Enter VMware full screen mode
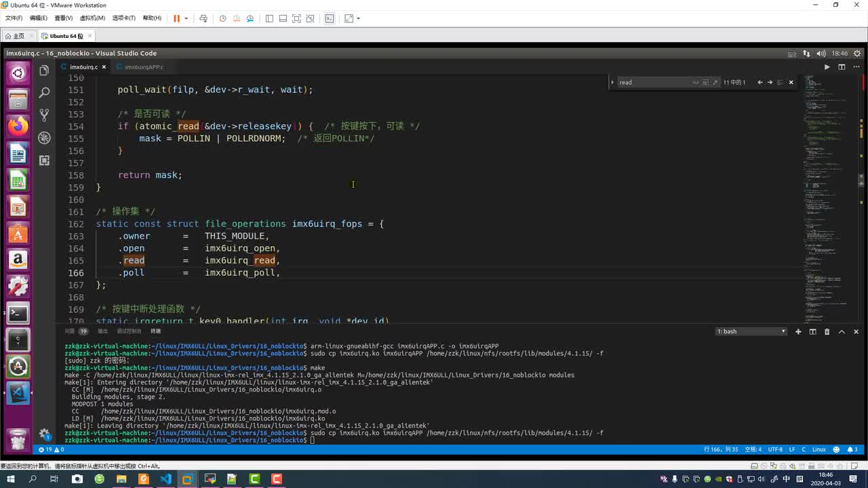The height and width of the screenshot is (488, 868). tap(296, 18)
